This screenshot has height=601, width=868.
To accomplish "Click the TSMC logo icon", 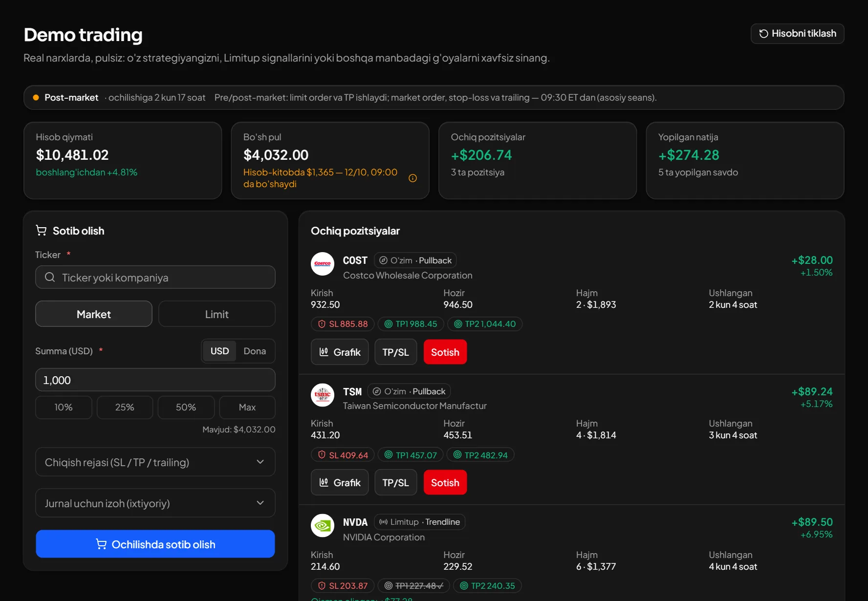I will pos(323,395).
